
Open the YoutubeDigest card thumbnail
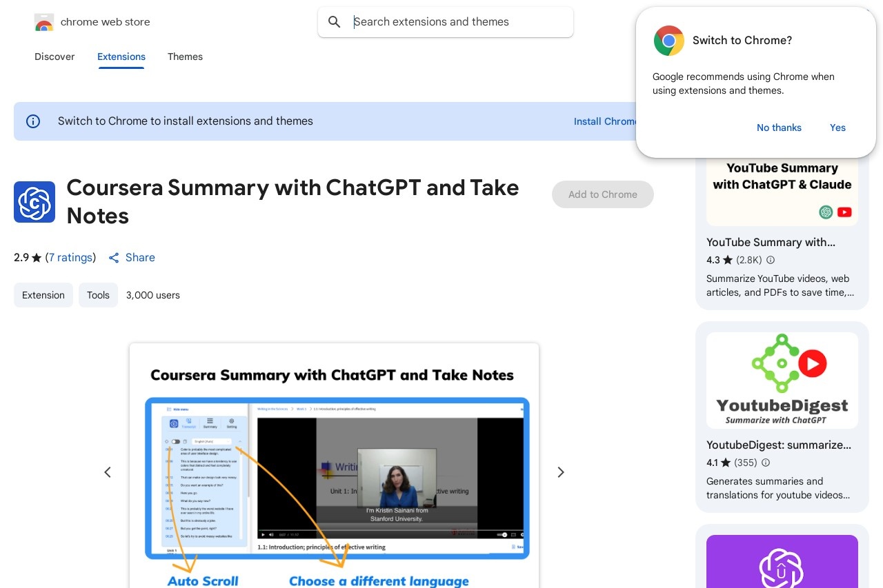(x=782, y=381)
